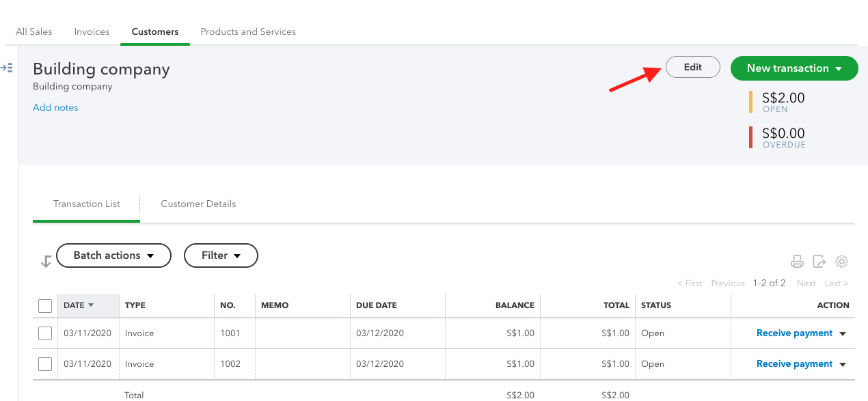
Task: Click the print transaction list icon
Action: [797, 261]
